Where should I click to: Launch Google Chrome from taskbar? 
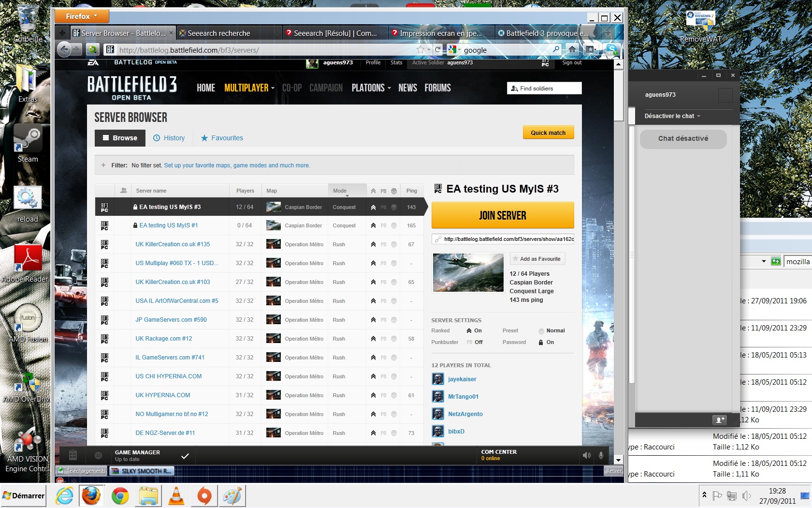(x=120, y=496)
